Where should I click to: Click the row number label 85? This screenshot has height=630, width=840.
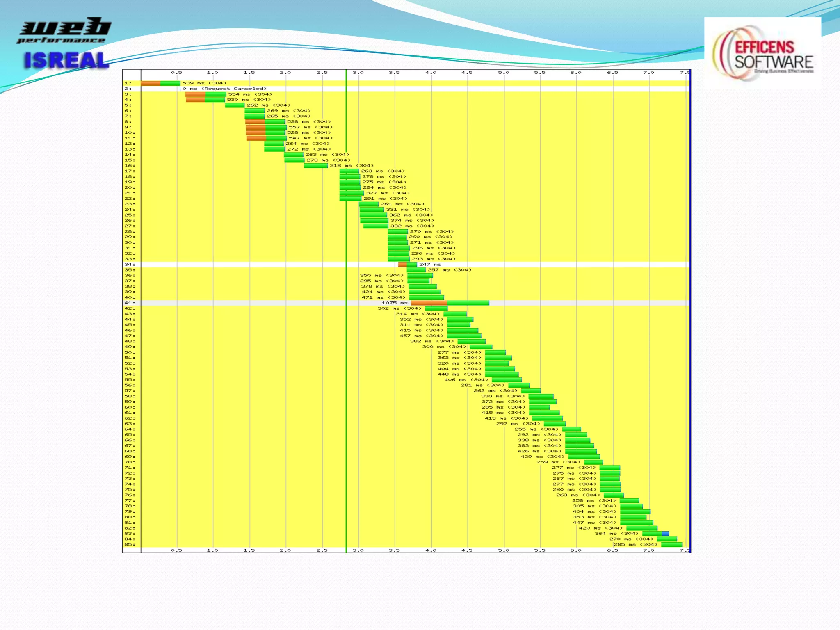tap(129, 545)
